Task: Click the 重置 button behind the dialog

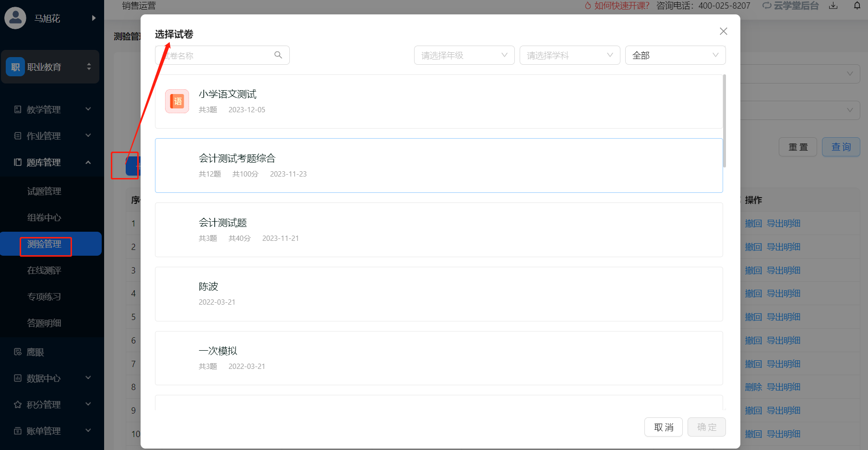Action: coord(798,147)
